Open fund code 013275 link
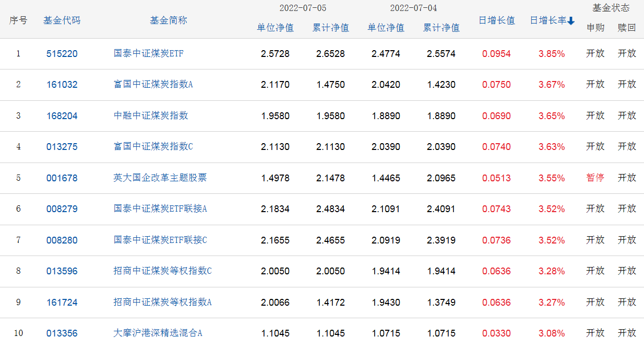644x348 pixels. (x=62, y=147)
